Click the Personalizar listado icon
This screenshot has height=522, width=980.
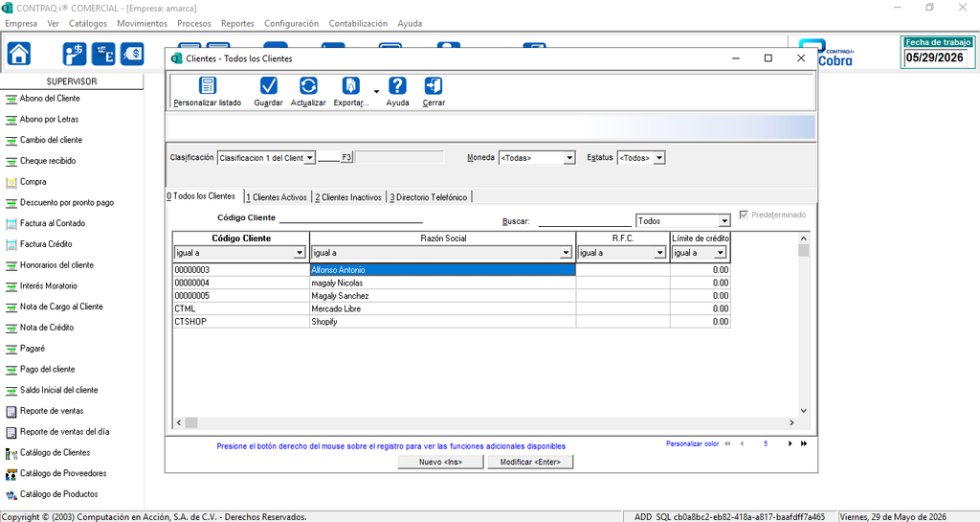(208, 85)
